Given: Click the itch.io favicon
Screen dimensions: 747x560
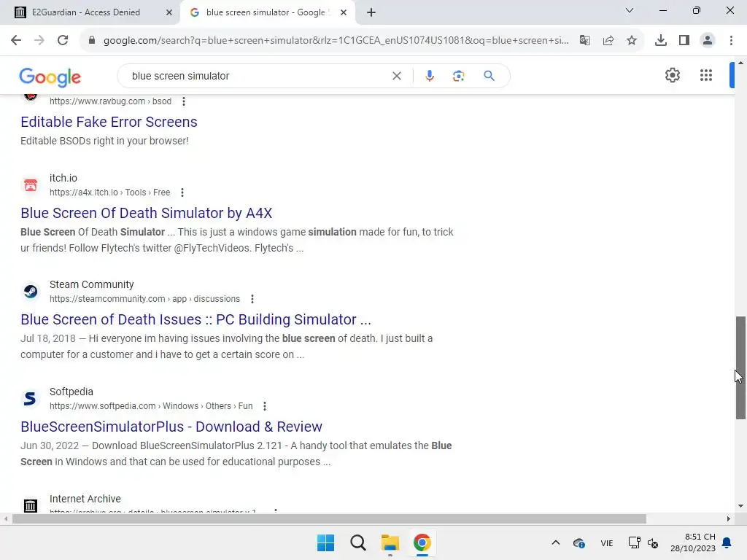Looking at the screenshot, I should [x=31, y=184].
